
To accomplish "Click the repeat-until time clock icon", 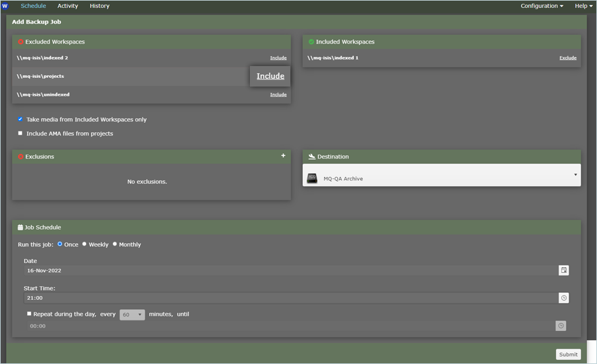I will pos(561,326).
